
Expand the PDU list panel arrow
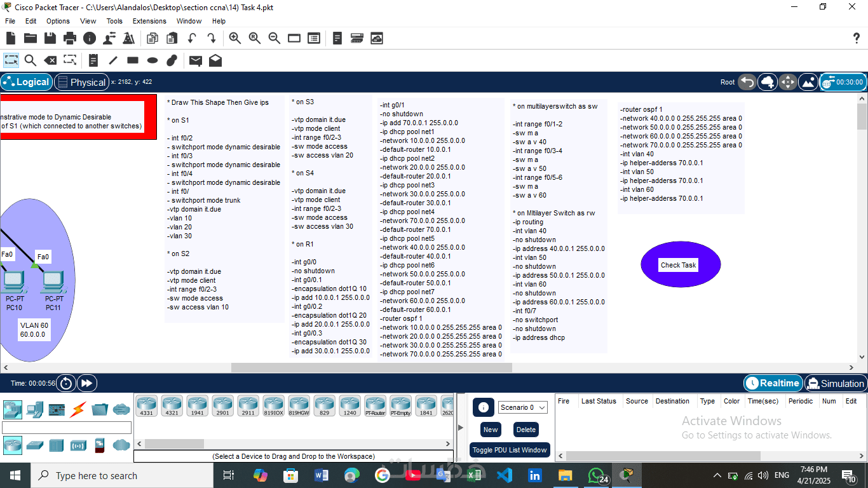tap(461, 428)
